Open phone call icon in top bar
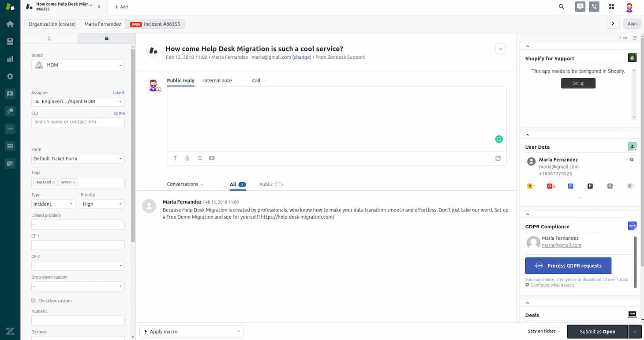Screen dimensions: 644x340 tap(594, 7)
